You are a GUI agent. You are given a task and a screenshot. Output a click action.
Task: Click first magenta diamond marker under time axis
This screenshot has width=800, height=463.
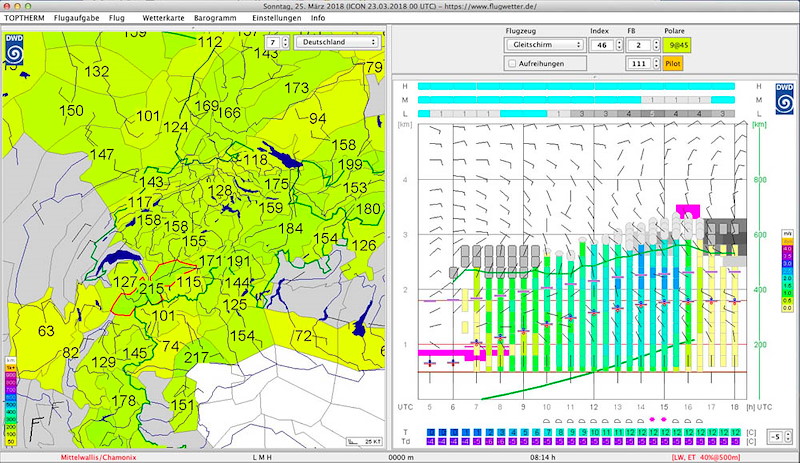[x=652, y=420]
